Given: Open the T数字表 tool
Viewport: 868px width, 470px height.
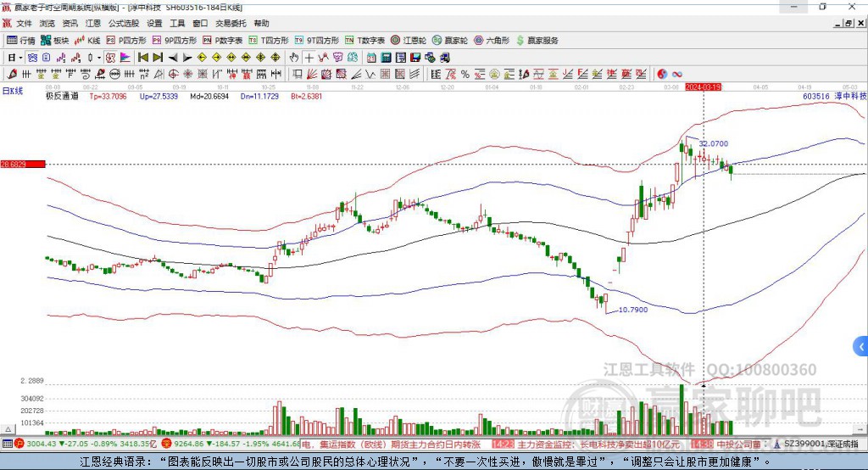Looking at the screenshot, I should (x=364, y=41).
